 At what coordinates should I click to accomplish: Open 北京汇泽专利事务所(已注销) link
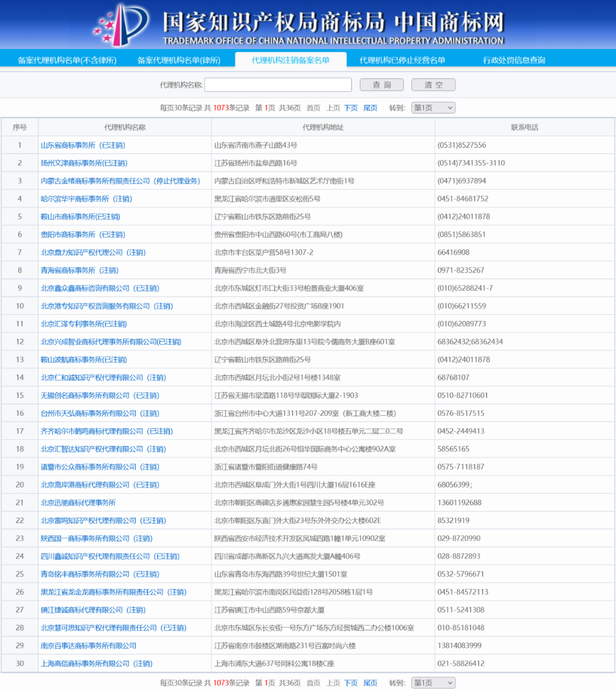click(84, 324)
